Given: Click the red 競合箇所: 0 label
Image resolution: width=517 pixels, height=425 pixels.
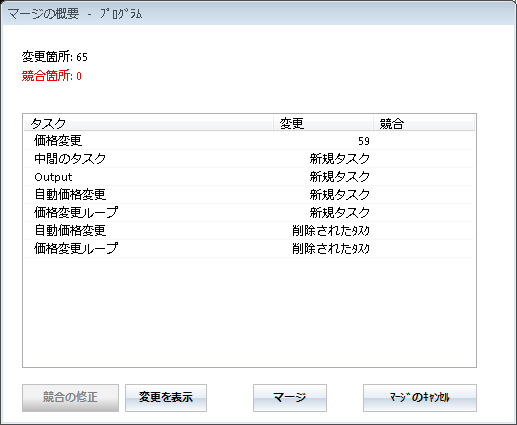Looking at the screenshot, I should [52, 76].
